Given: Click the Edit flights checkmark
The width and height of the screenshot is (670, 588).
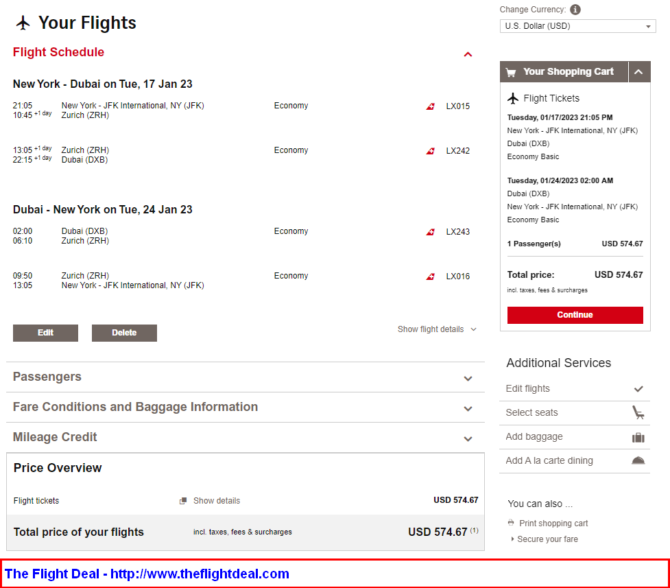Looking at the screenshot, I should click(638, 389).
